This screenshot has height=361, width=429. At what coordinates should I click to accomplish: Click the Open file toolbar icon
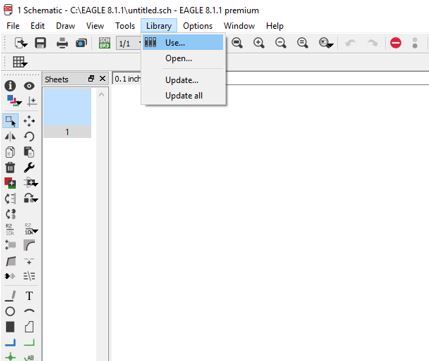pyautogui.click(x=20, y=43)
